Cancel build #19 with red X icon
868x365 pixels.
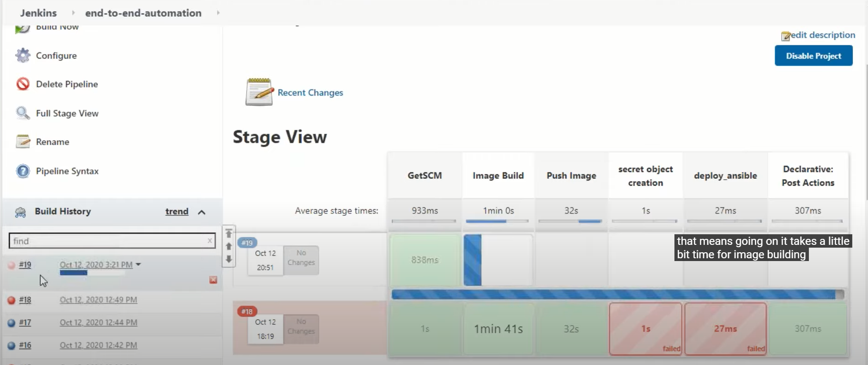click(213, 280)
